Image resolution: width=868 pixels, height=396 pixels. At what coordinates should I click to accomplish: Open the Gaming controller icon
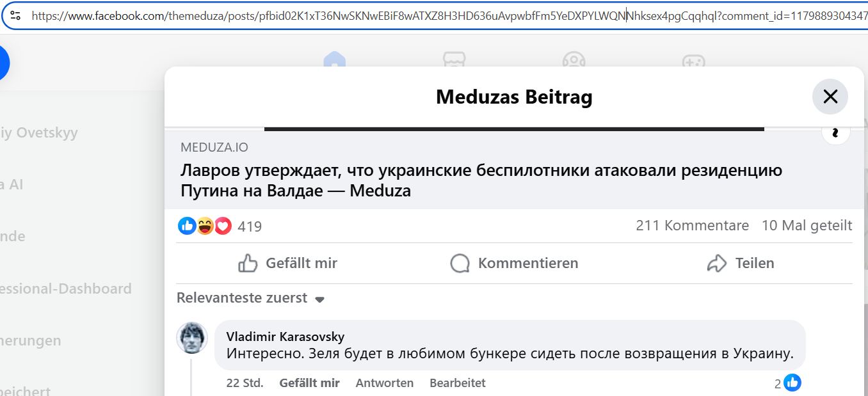coord(695,61)
